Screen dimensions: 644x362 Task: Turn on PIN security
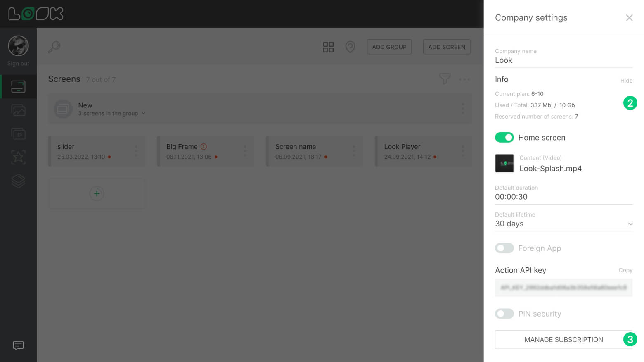coord(504,314)
